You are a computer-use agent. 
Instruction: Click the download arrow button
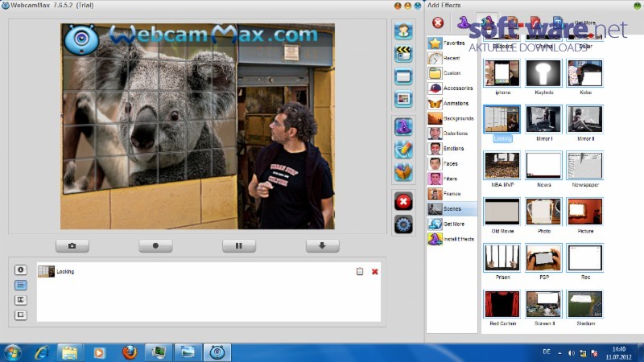(323, 246)
